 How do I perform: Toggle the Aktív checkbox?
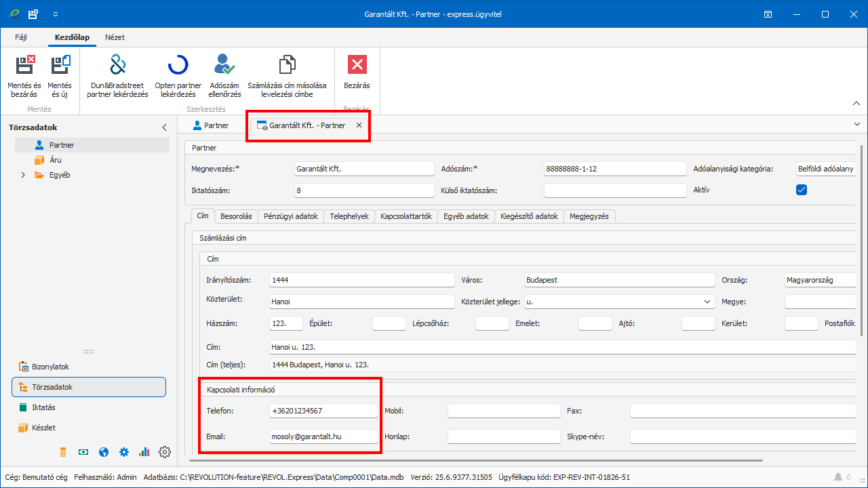point(802,190)
